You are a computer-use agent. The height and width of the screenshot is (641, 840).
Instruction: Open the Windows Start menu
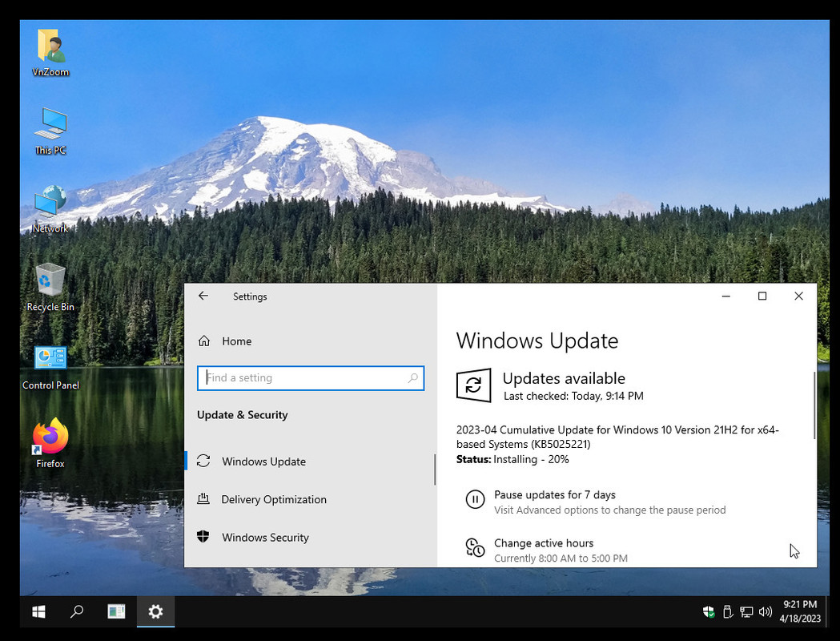(38, 611)
